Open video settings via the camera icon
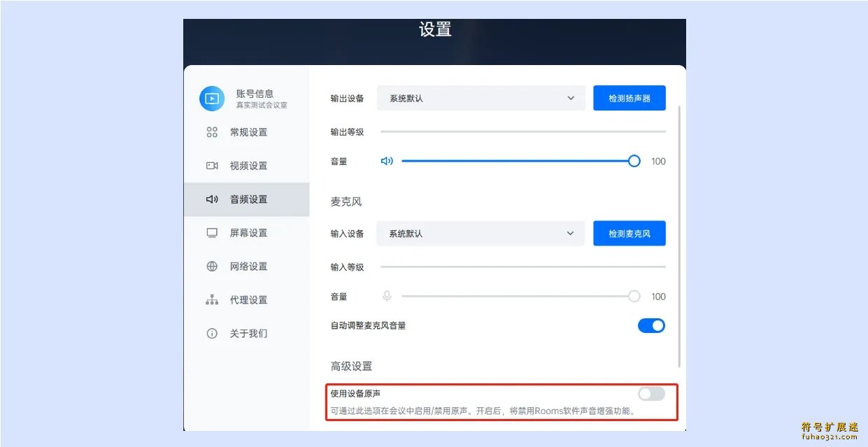Viewport: 868px width, 447px height. coord(212,165)
